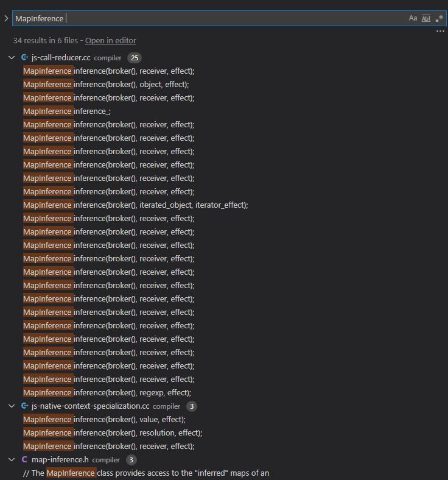The image size is (448, 480).
Task: Click js-native-context-specialization.cc C++ file icon
Action: pos(24,406)
